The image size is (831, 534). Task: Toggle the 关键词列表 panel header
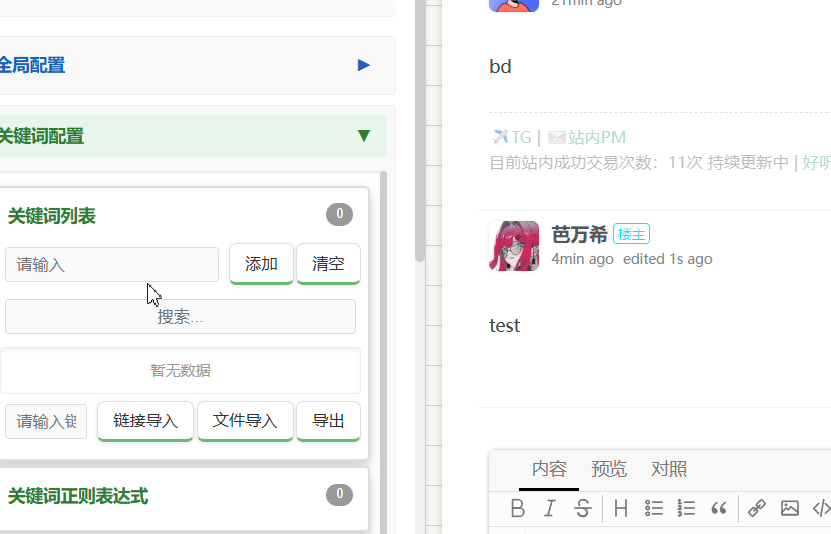(52, 216)
